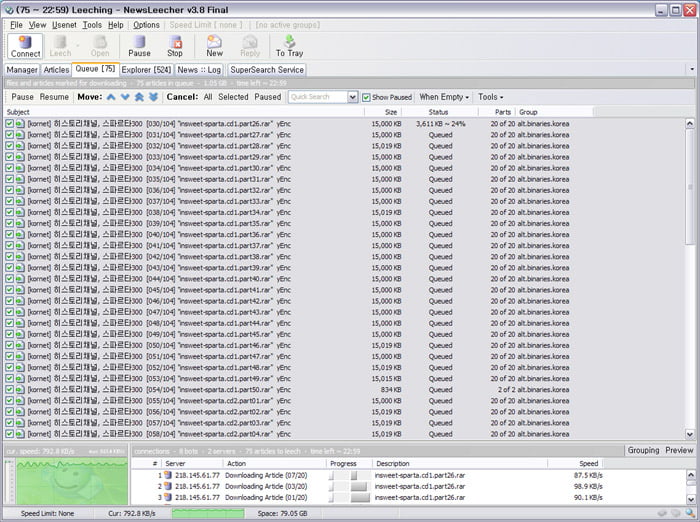Pause downloads with the Pause toolbar icon
Viewport: 700px width, 522px height.
(x=139, y=46)
